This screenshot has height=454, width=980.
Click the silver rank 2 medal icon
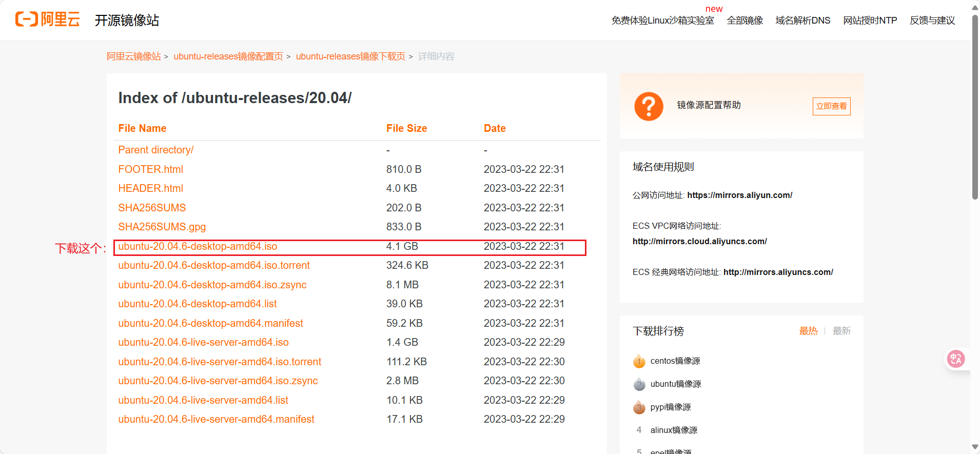639,384
